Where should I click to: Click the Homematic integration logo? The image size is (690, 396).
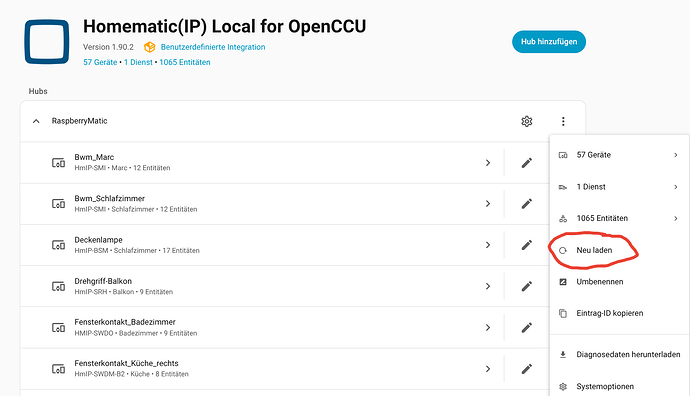pyautogui.click(x=47, y=41)
